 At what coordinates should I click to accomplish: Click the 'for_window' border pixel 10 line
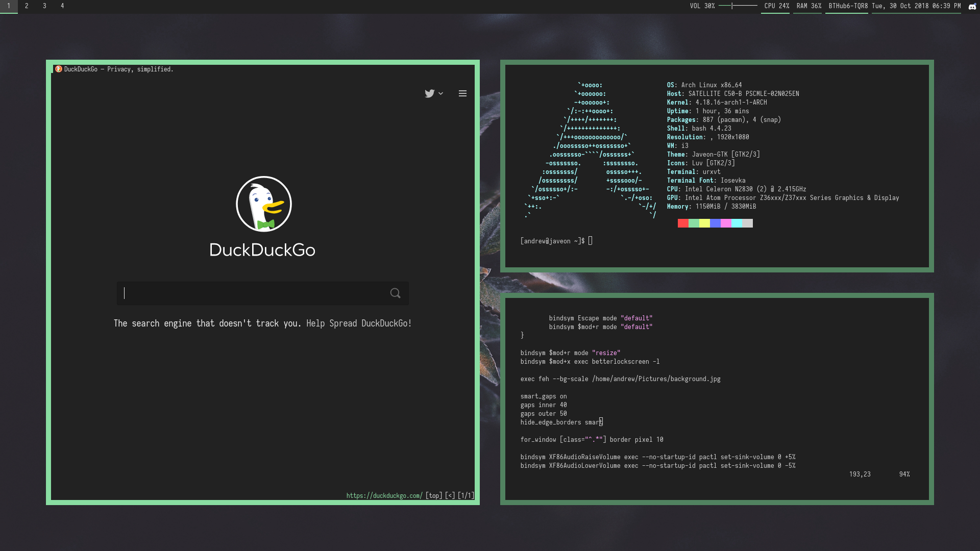click(x=592, y=440)
